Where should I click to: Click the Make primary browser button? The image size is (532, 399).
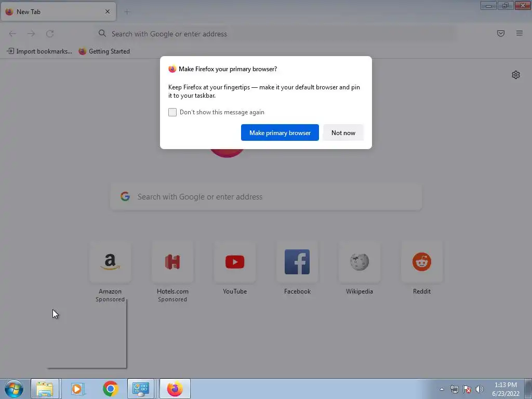280,132
